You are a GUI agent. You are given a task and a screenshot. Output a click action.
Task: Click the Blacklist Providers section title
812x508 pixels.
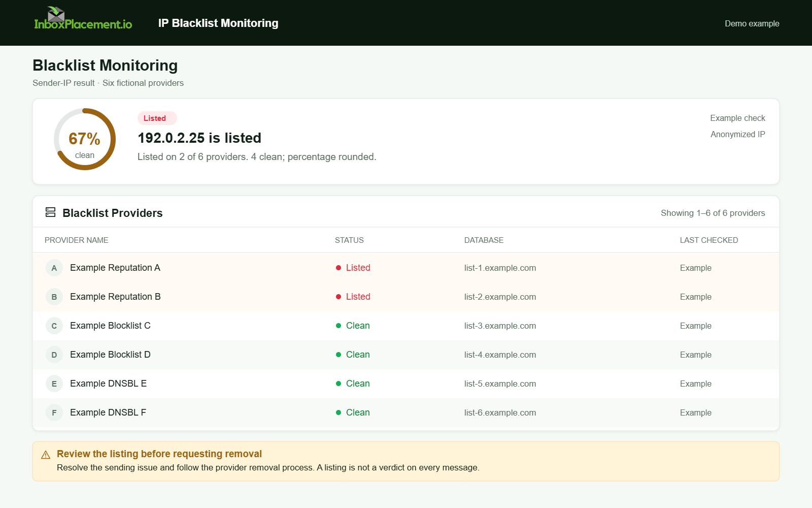coord(113,213)
